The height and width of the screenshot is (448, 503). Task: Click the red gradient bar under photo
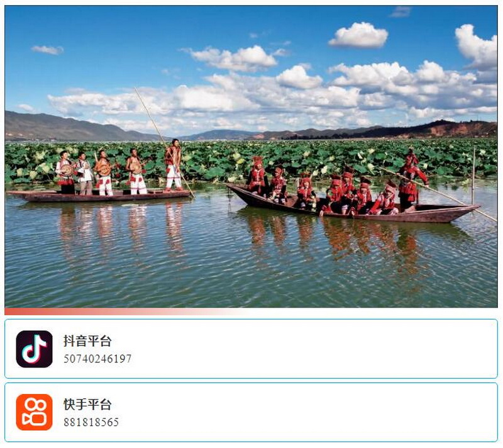click(128, 311)
